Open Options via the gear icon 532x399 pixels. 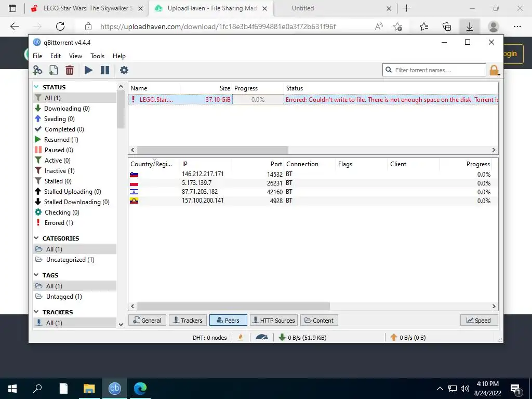[124, 70]
